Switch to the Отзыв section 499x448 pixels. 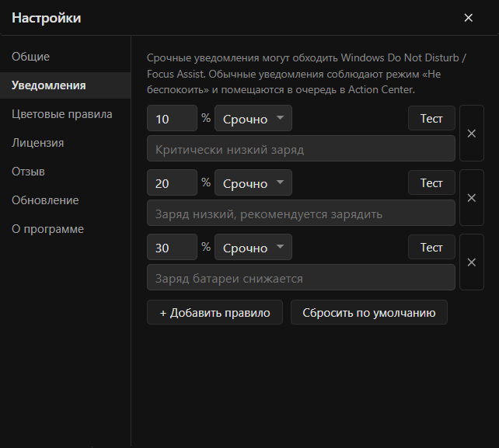[x=65, y=172]
